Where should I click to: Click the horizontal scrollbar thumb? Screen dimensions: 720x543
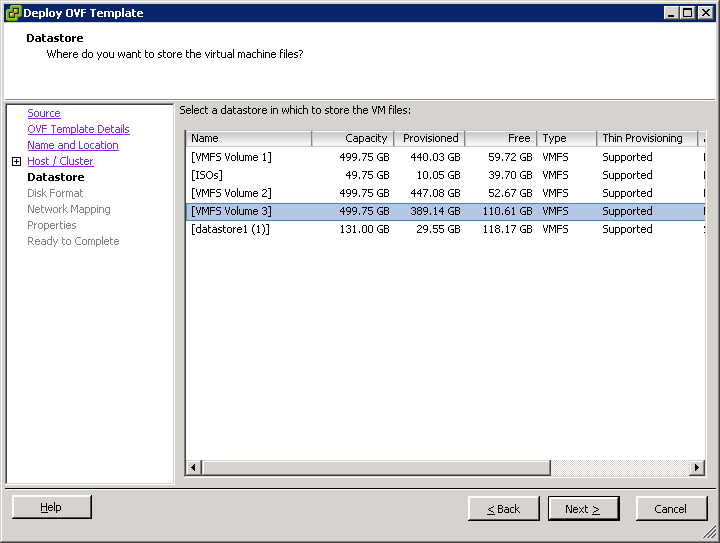click(376, 468)
